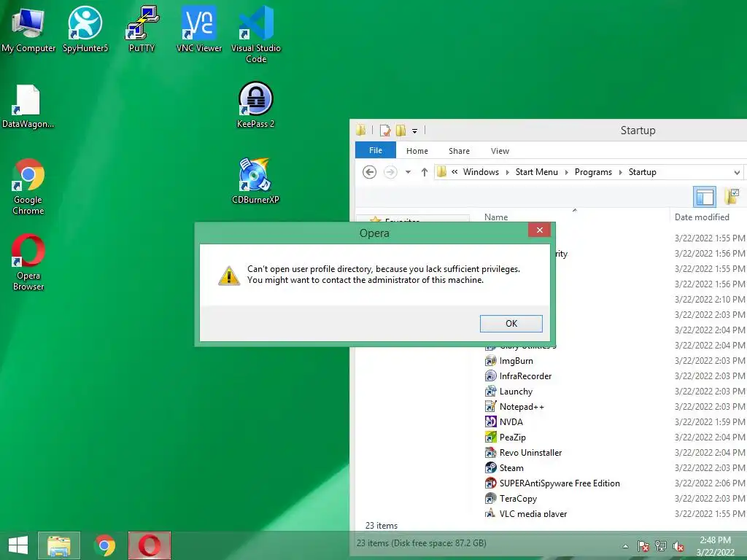Screen dimensions: 747x560
Task: Expand the chevron after Windows breadcrumb
Action: point(508,172)
